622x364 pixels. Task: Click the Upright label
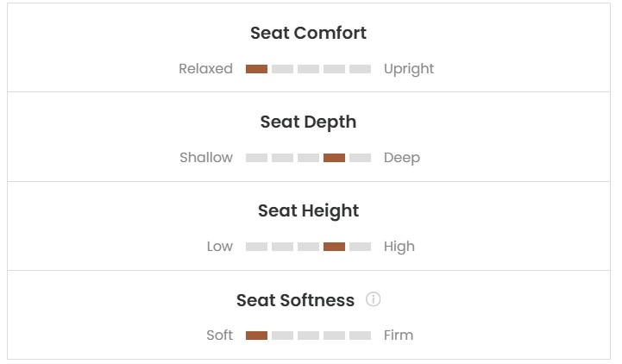[x=409, y=69]
